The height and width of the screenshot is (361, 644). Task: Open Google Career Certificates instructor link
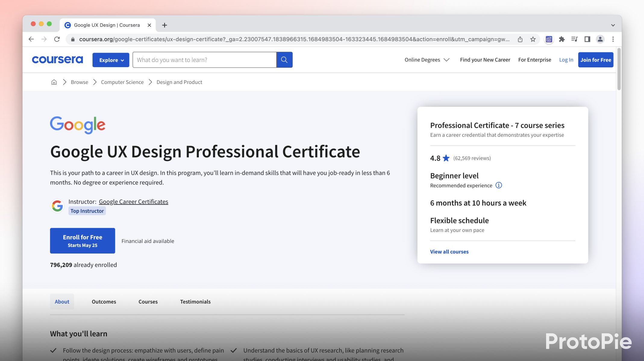click(x=133, y=201)
